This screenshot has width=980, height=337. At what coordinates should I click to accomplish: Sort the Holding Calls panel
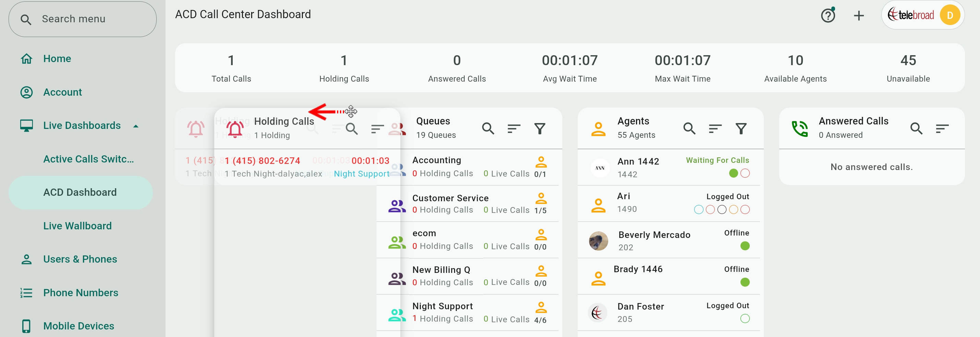tap(377, 129)
